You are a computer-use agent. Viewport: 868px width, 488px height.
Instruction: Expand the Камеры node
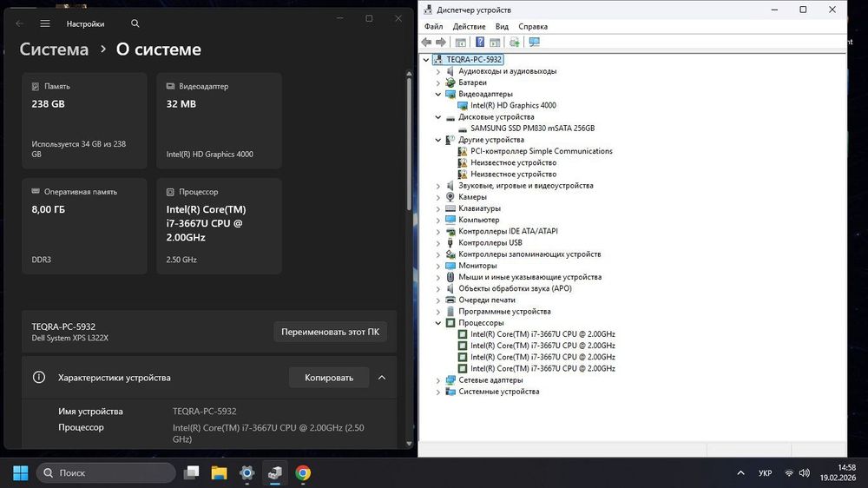coord(438,197)
